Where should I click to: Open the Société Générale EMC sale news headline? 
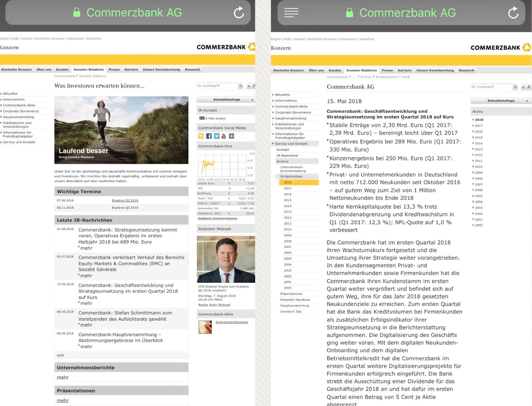[131, 263]
